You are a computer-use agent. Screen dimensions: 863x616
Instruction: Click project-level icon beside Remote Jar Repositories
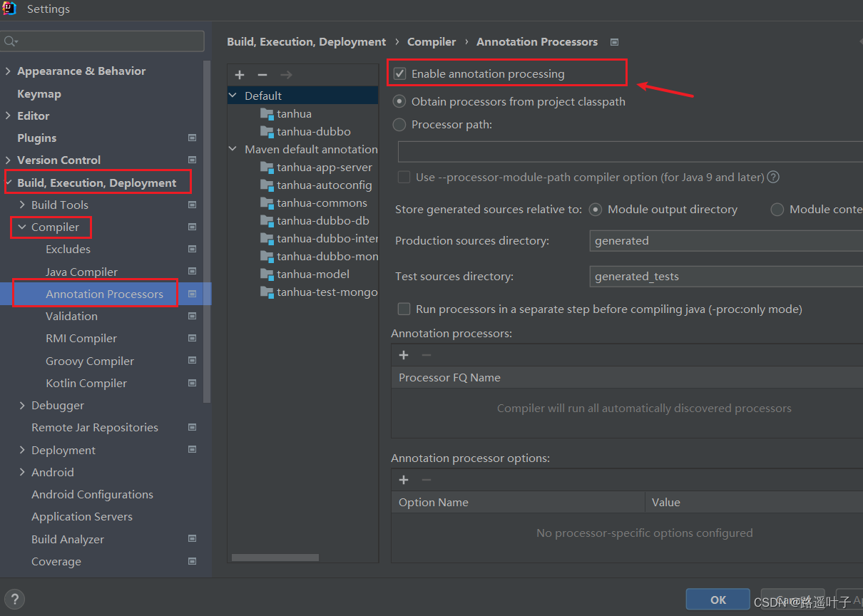click(x=192, y=427)
